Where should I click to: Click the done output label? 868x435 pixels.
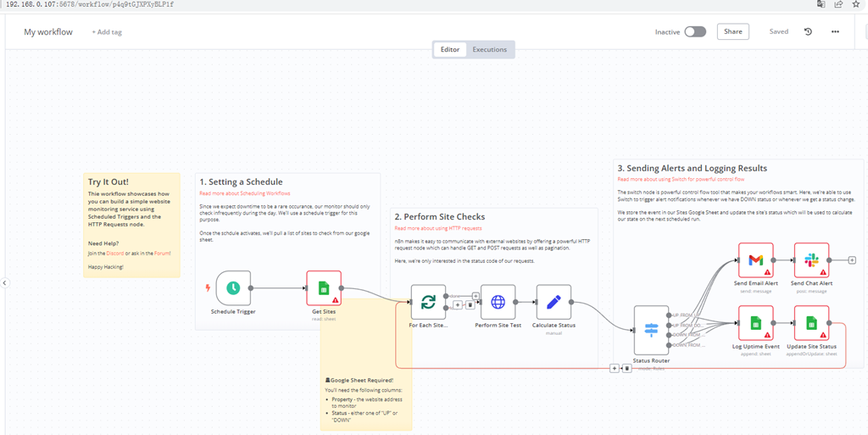[455, 295]
